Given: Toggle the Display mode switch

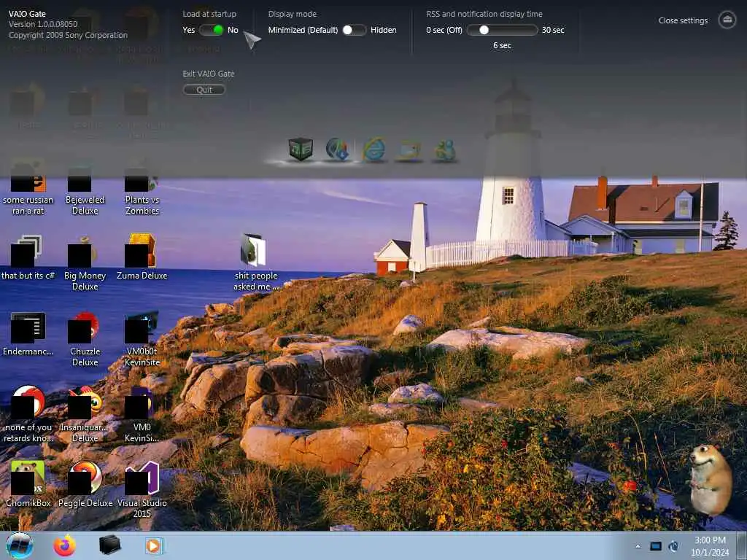Looking at the screenshot, I should (354, 30).
